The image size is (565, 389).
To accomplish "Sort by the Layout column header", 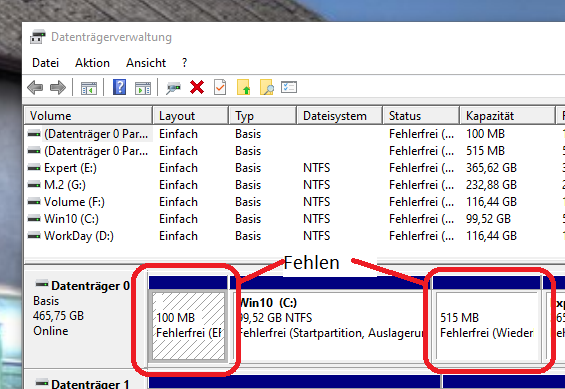I will pyautogui.click(x=191, y=116).
